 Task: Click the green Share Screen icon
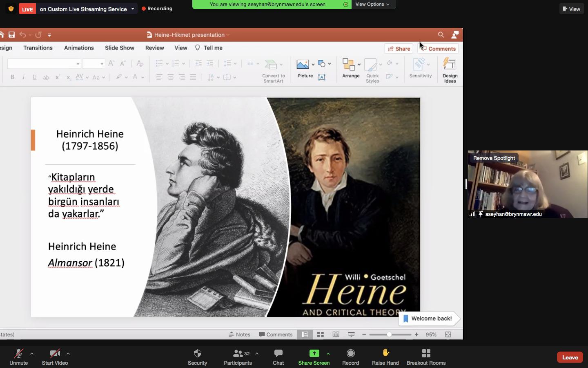(x=314, y=353)
